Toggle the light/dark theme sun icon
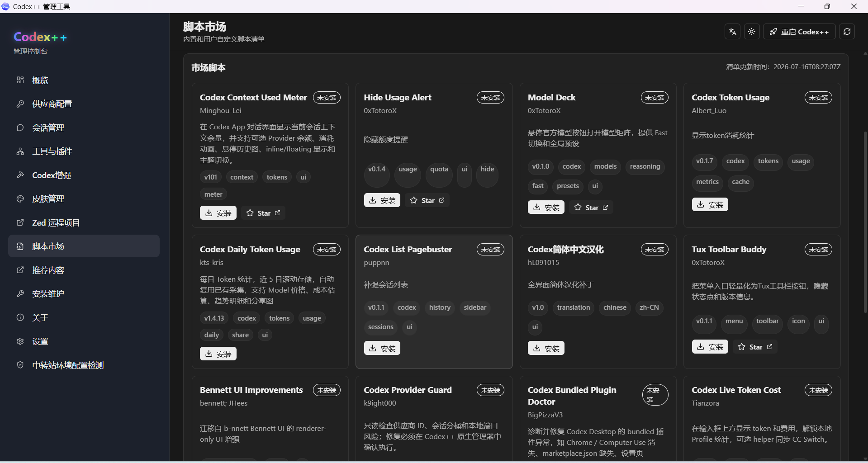Screen dimensions: 868x463 [x=752, y=32]
